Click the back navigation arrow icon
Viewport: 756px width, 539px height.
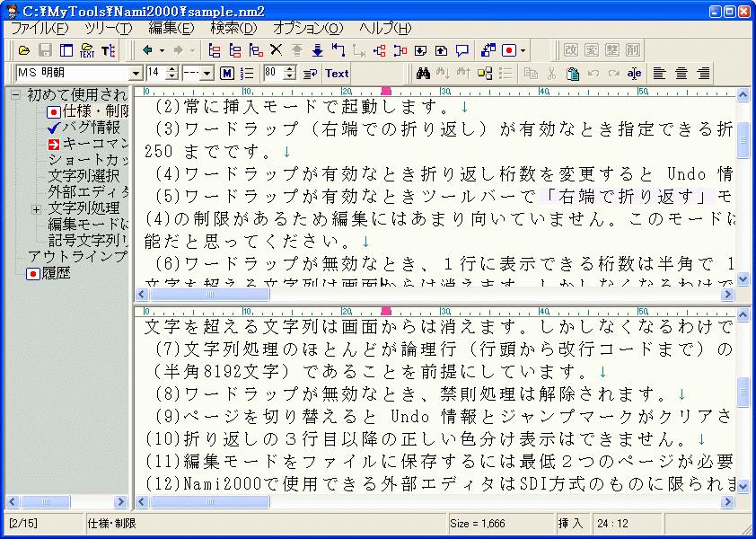coord(148,50)
